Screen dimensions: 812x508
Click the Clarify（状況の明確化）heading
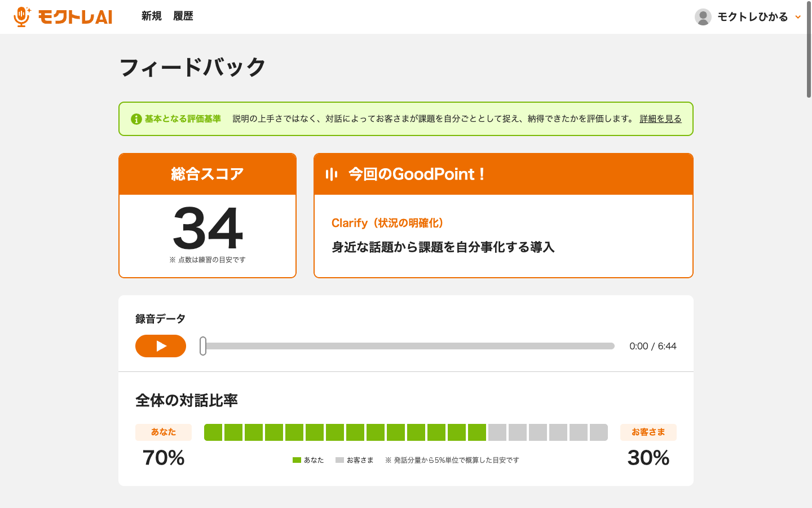[x=387, y=223]
